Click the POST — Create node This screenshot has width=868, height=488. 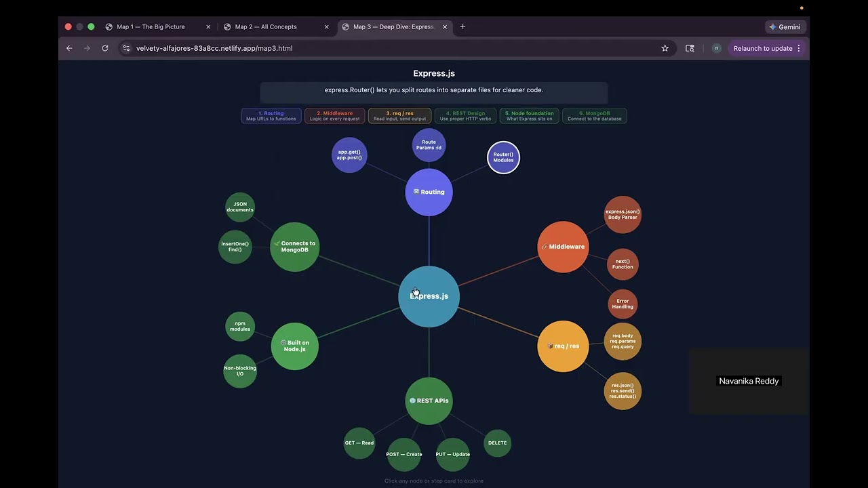tap(403, 454)
